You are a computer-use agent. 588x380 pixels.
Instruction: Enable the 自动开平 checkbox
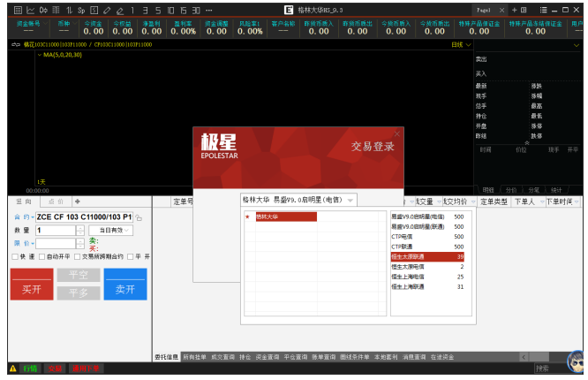click(x=42, y=256)
